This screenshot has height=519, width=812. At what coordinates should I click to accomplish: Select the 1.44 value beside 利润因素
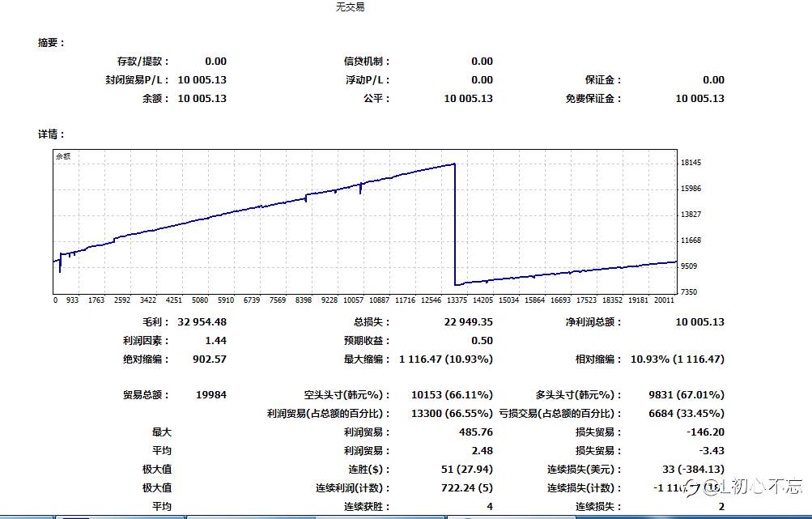tap(215, 340)
